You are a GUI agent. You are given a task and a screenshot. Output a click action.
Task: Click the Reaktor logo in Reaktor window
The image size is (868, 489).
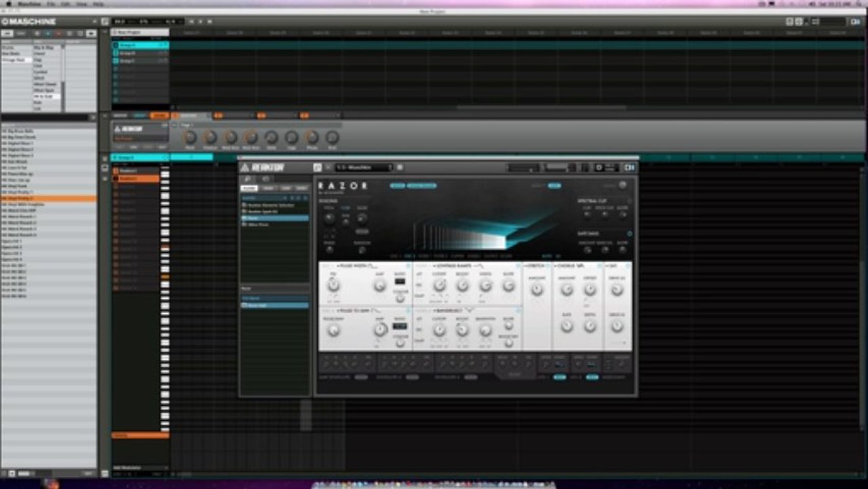coord(263,167)
